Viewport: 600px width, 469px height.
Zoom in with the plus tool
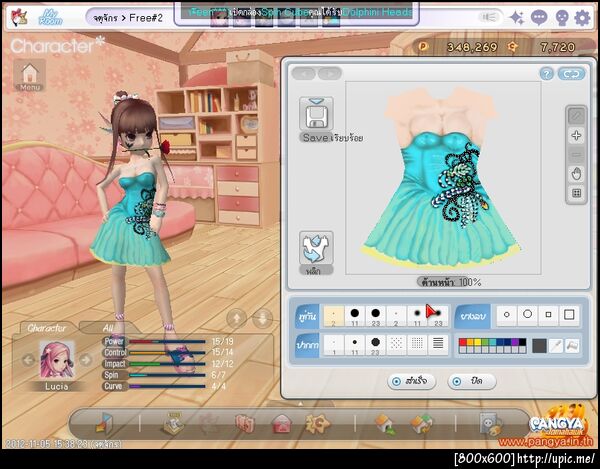(576, 135)
